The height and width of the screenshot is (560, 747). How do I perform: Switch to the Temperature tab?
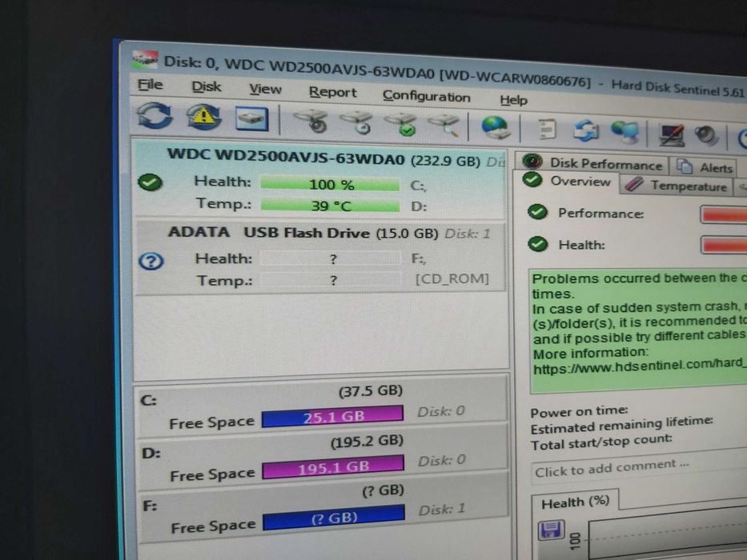click(x=676, y=186)
